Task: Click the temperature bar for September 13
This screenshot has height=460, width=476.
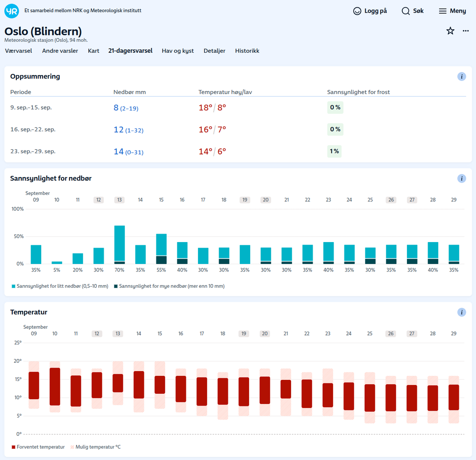Action: tap(118, 383)
